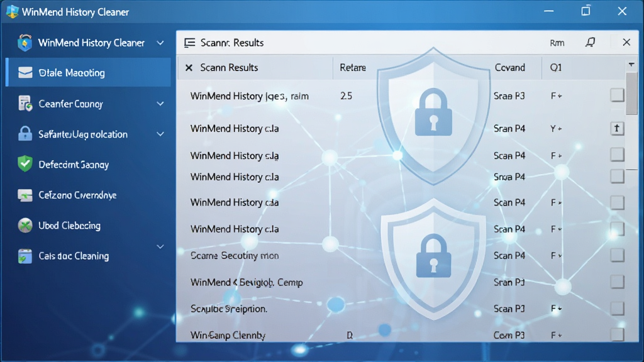
Task: Tick checkbox in third WinMend History row
Action: [x=617, y=155]
